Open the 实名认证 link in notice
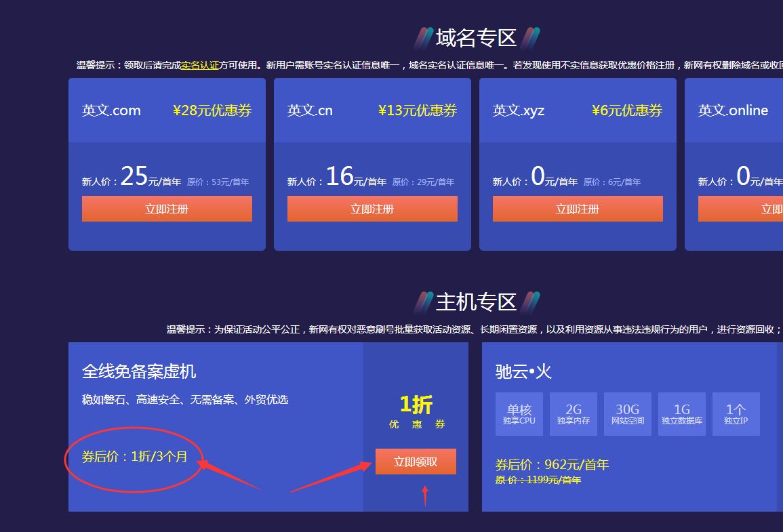The image size is (783, 532). pyautogui.click(x=200, y=65)
